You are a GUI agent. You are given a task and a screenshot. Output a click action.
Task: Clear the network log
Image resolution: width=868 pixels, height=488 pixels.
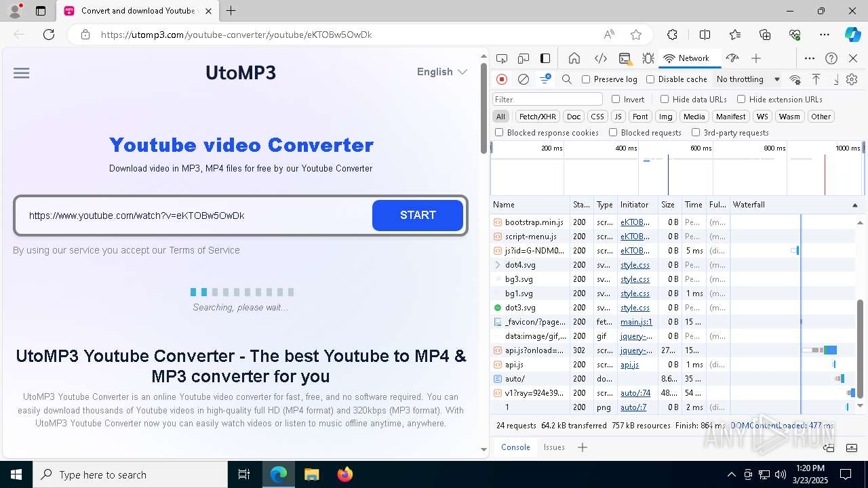524,79
